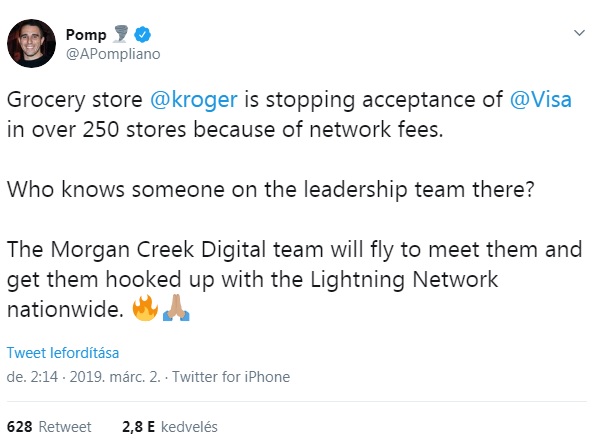Viewport: 595px width, 447px height.
Task: Open the de. 2:14 timestamp
Action: pyautogui.click(x=32, y=377)
